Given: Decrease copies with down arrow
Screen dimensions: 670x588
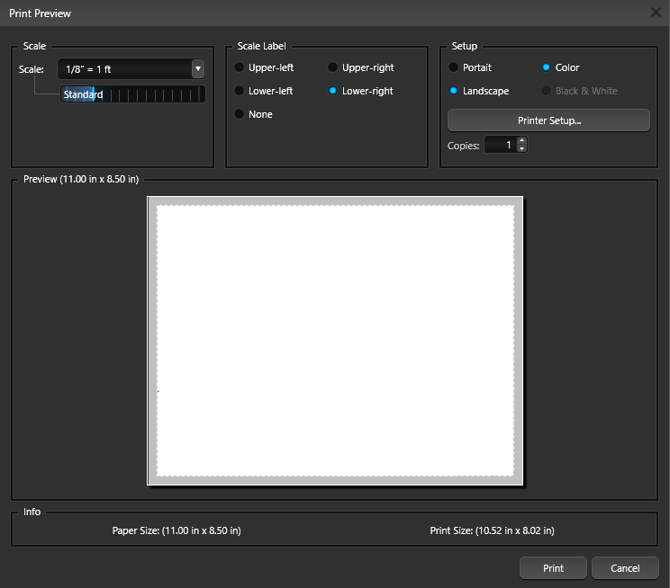Looking at the screenshot, I should tap(522, 149).
